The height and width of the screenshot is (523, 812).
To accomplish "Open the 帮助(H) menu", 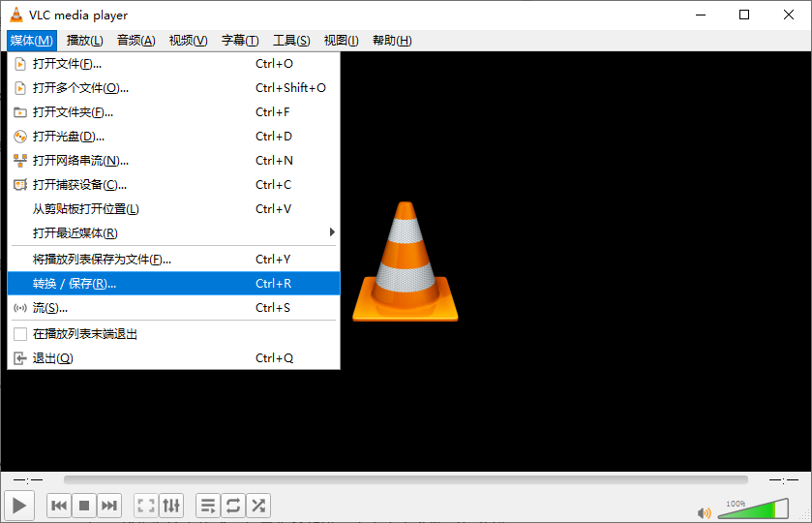I will pos(392,41).
